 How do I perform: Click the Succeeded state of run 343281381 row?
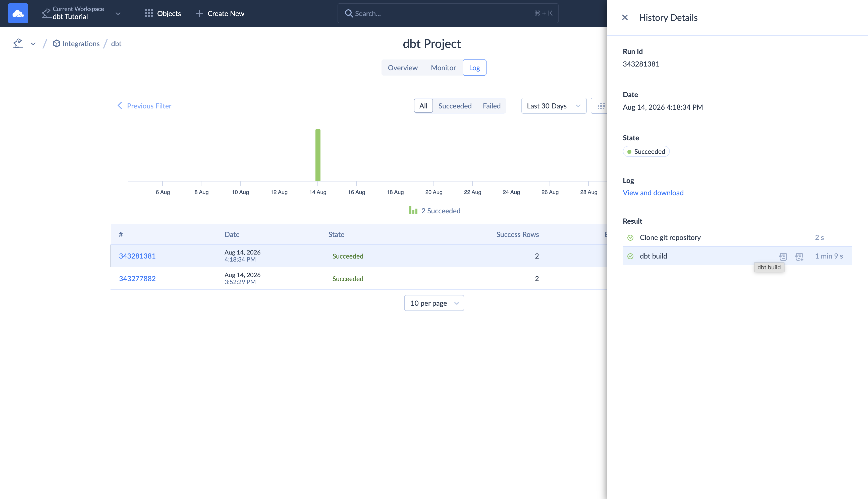[x=348, y=256]
